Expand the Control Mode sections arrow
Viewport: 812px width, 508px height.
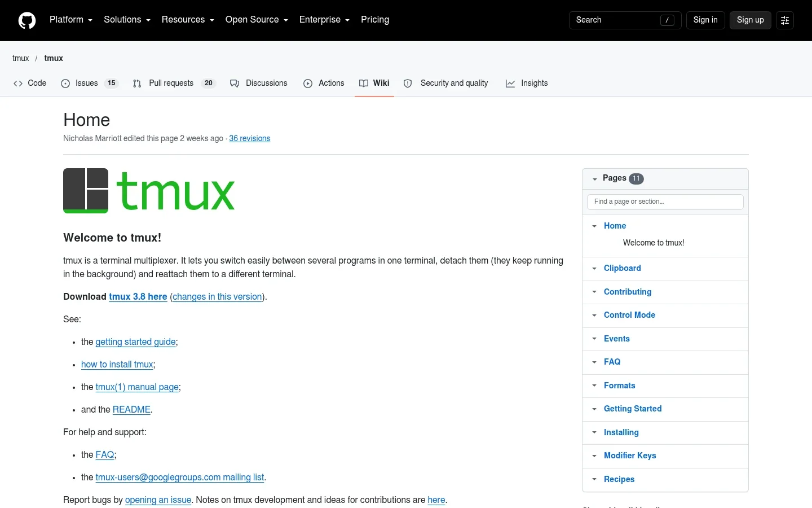[x=594, y=316]
